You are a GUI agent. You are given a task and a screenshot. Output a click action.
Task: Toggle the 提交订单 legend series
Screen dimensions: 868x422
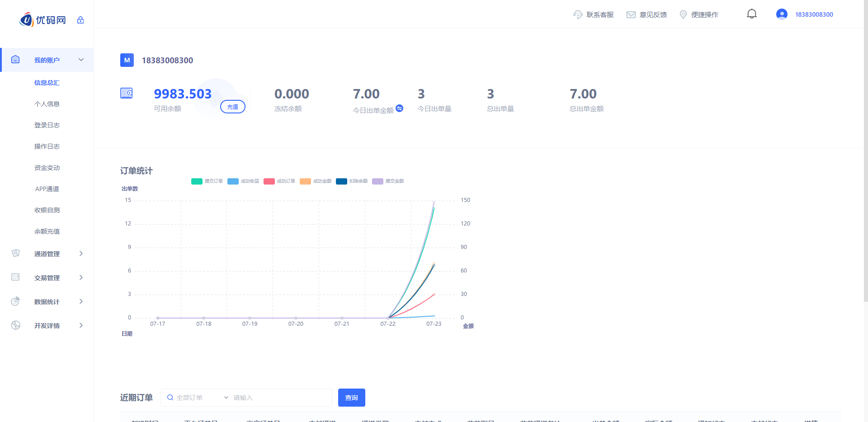[x=207, y=181]
